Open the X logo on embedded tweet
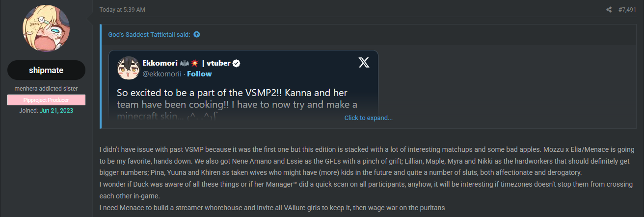The height and width of the screenshot is (217, 644). pos(364,63)
